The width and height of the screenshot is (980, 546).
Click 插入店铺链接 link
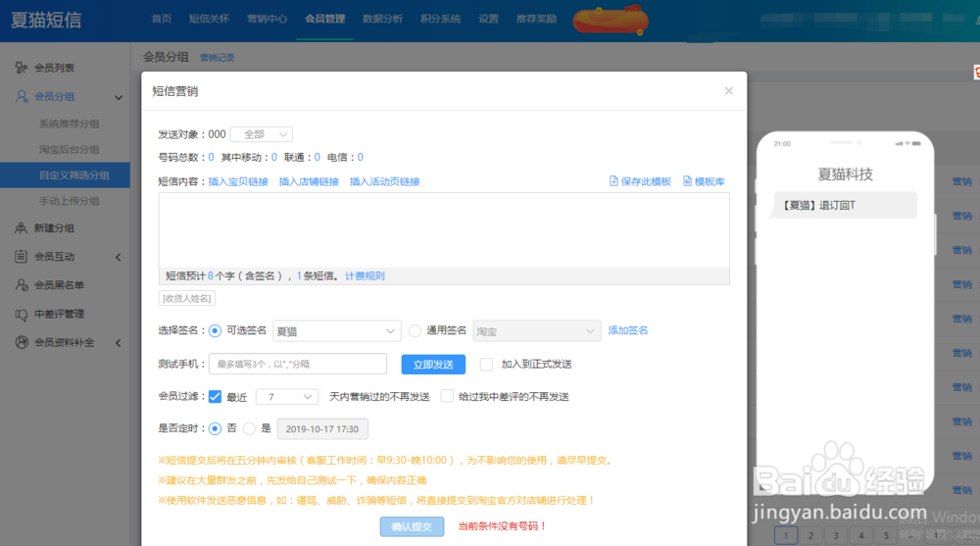tap(309, 181)
